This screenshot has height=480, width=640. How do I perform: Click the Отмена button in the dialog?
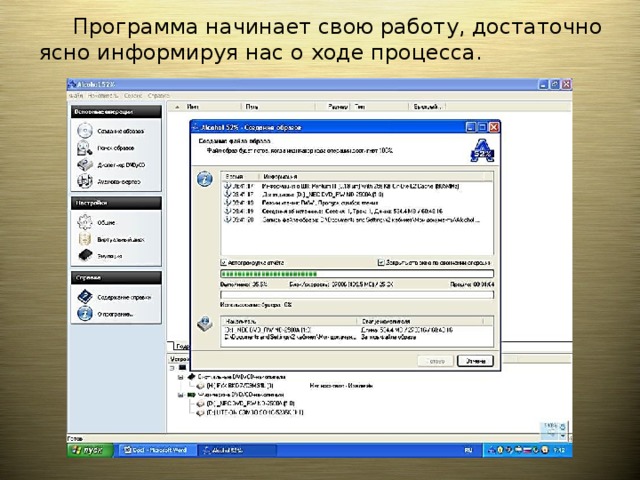click(475, 361)
